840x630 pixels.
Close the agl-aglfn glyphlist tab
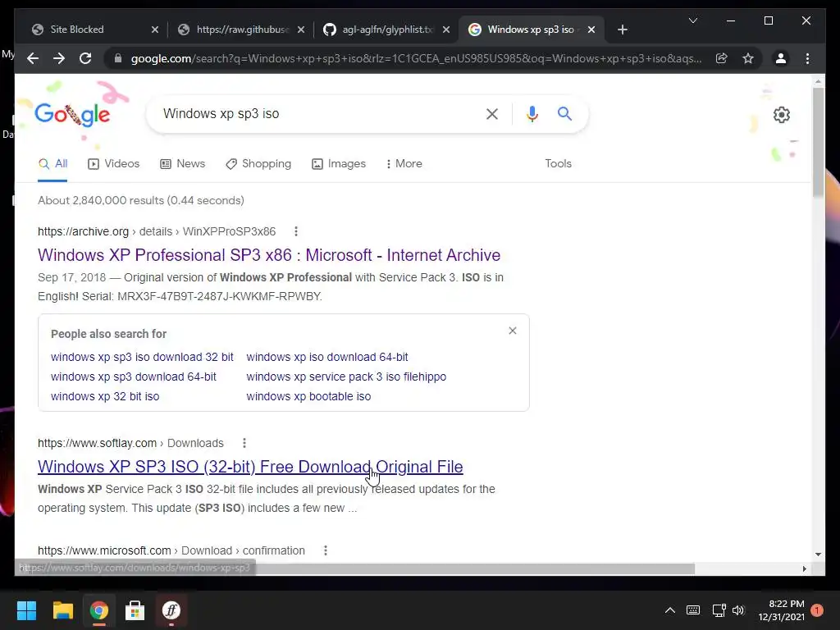coord(446,30)
